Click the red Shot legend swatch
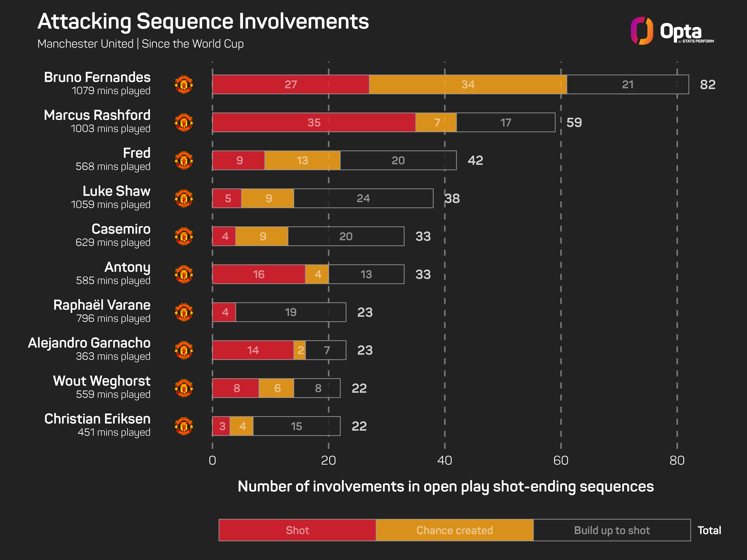 click(x=297, y=530)
